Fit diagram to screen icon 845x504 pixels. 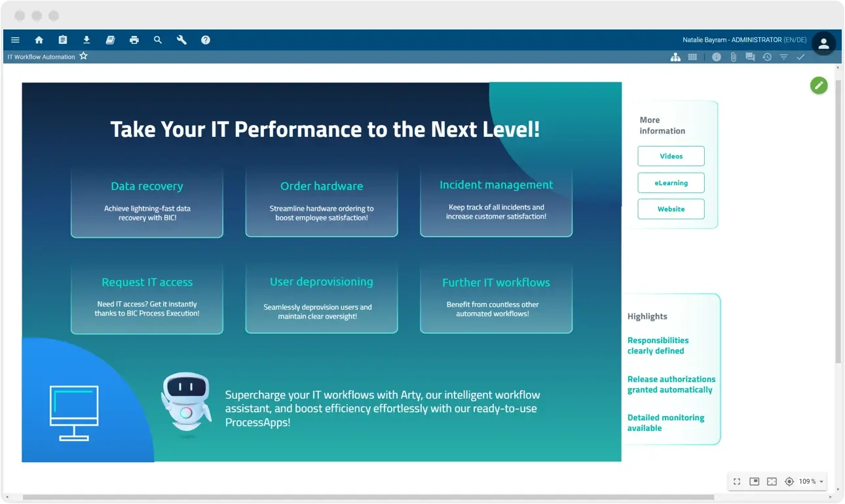[772, 482]
